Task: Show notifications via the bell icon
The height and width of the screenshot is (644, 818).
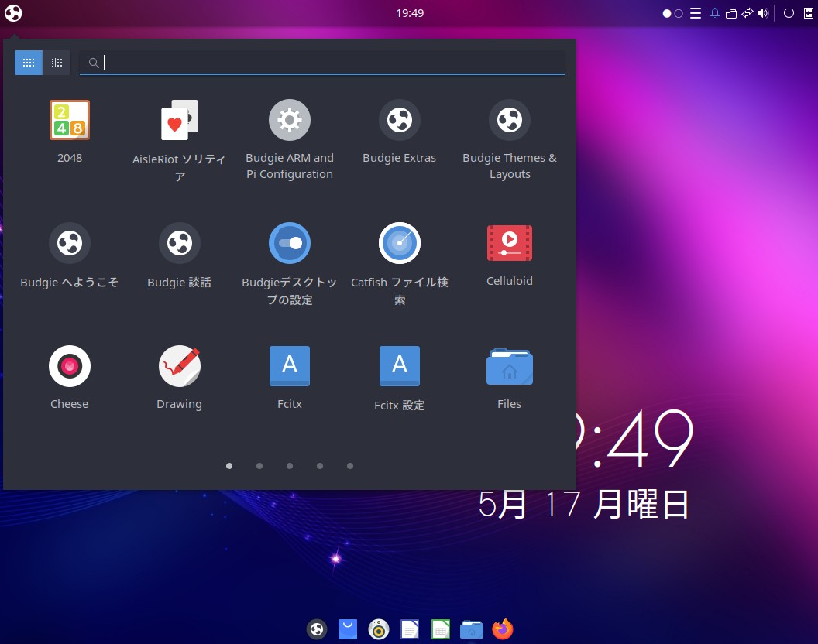Action: 715,13
